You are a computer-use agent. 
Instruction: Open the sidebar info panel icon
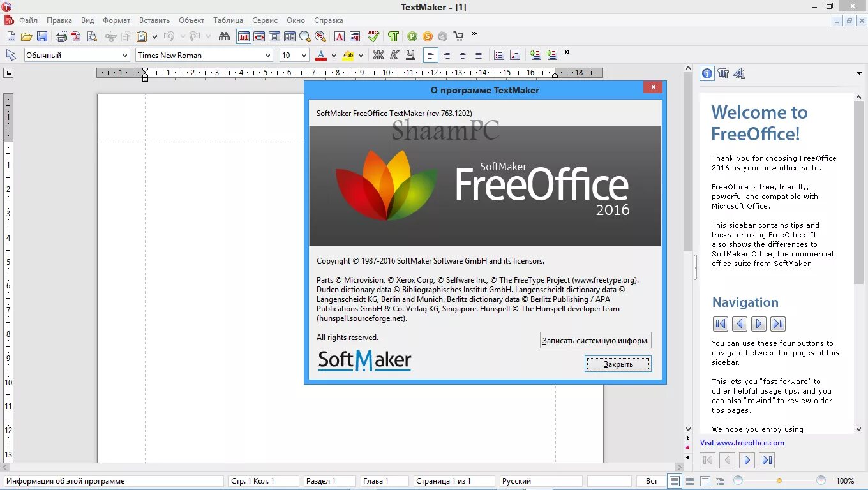tap(707, 73)
